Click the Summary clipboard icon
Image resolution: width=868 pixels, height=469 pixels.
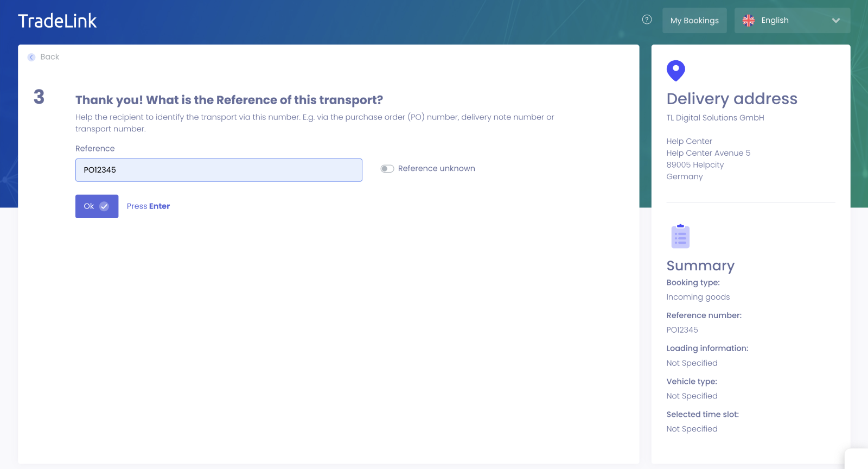(x=680, y=236)
